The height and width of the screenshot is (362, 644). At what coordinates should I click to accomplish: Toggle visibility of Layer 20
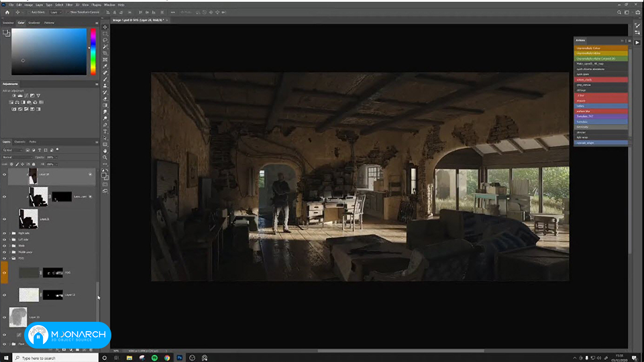[x=5, y=317]
